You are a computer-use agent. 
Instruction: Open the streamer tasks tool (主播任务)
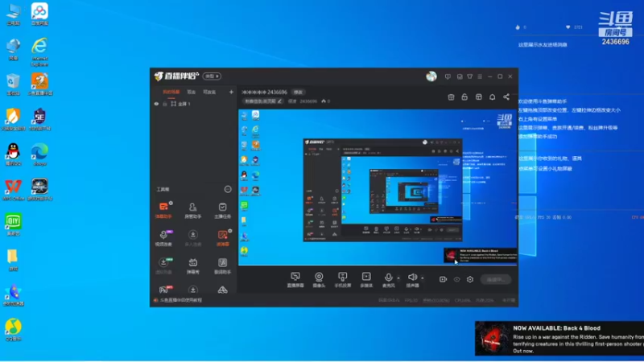click(x=223, y=210)
